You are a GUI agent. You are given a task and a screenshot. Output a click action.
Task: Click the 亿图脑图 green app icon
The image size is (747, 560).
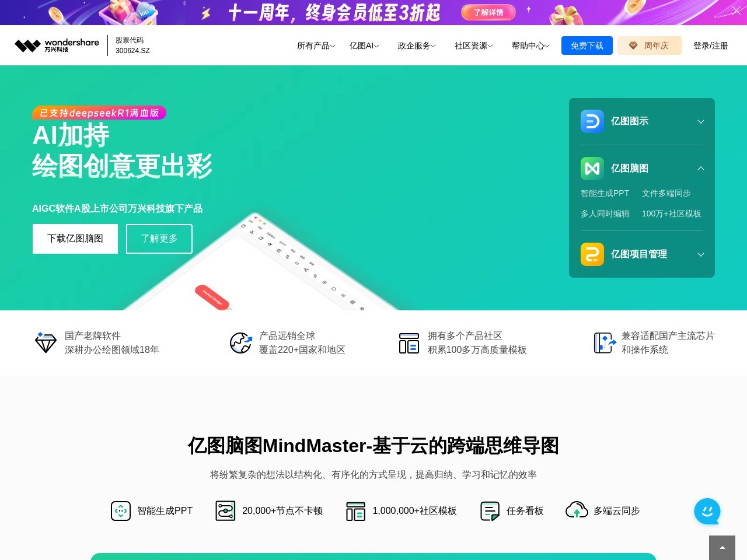click(592, 169)
